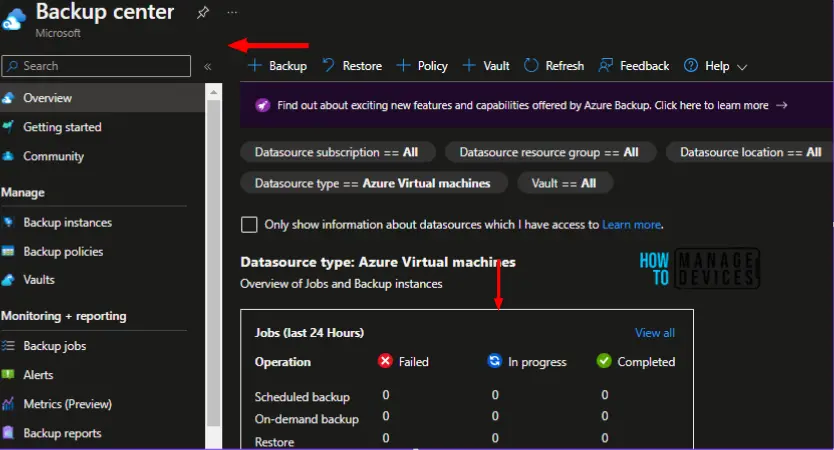
Task: Click the sidebar vertical scrollbar track
Action: (x=213, y=266)
